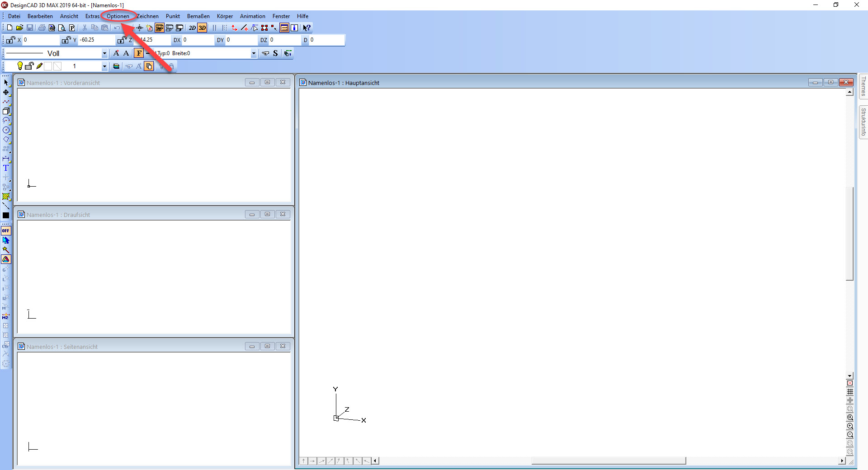Minimize the Draufsicht window
868x470 pixels.
coord(252,214)
